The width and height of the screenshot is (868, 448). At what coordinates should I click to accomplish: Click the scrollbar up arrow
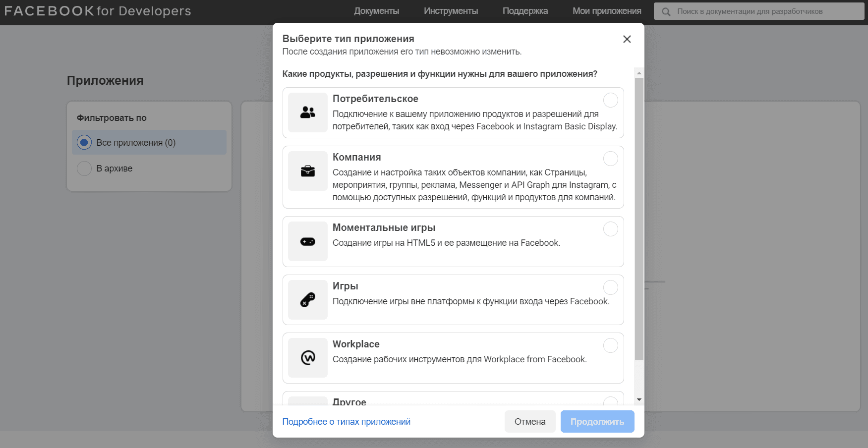click(x=639, y=73)
